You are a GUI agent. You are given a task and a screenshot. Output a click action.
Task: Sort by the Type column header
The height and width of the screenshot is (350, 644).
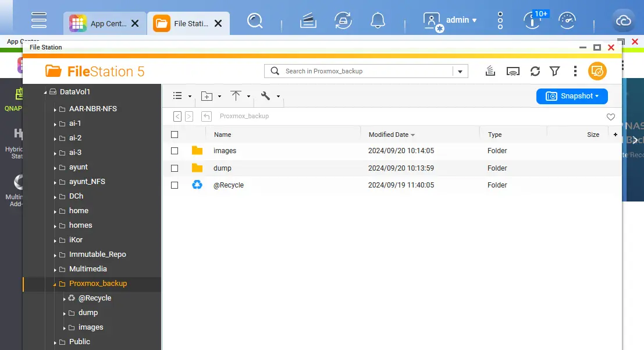[x=494, y=135]
